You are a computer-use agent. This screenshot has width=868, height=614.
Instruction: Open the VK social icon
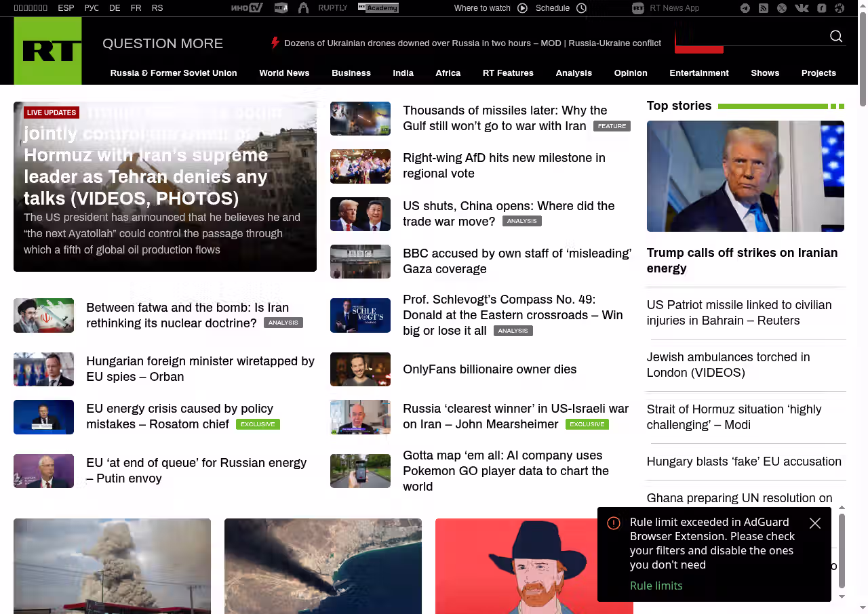point(802,8)
